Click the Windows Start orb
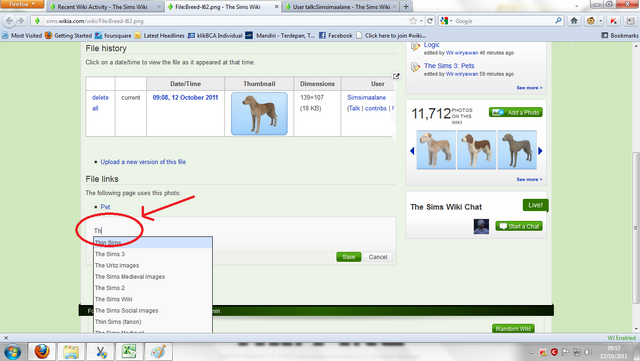Viewport: 640px width, 361px height. point(12,352)
